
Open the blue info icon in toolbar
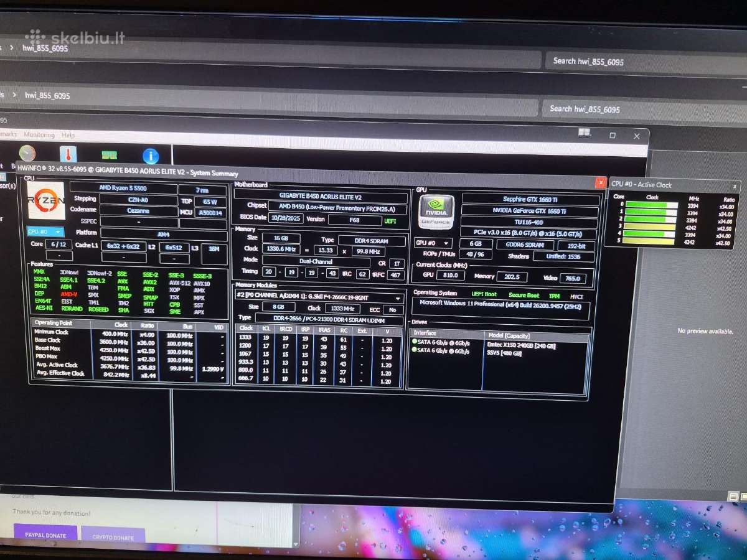tap(150, 156)
